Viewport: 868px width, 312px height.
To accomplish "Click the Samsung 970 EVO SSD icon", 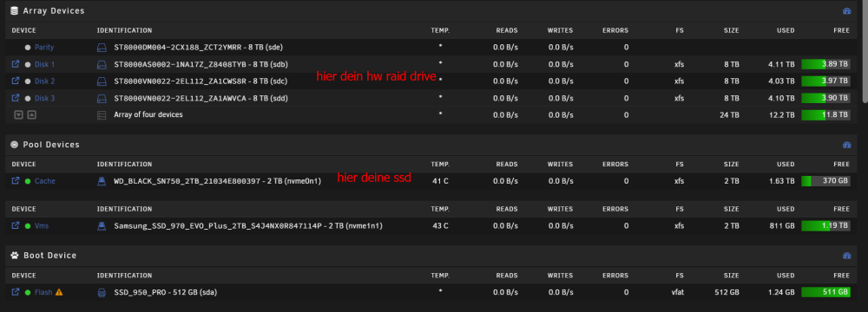I will [102, 225].
